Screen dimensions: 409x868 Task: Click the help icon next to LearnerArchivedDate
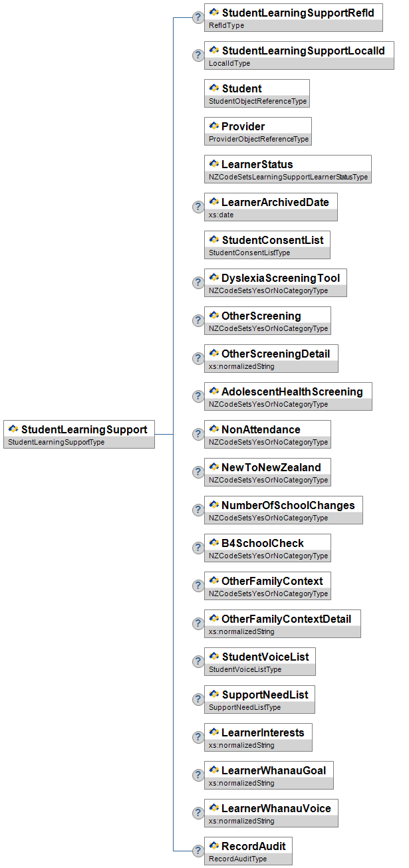[x=198, y=207]
